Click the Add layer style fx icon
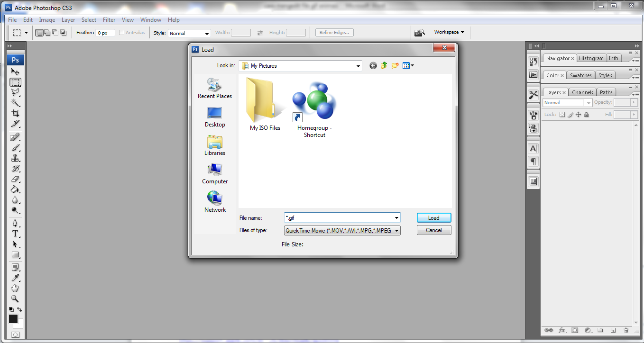The height and width of the screenshot is (343, 644). 562,330
